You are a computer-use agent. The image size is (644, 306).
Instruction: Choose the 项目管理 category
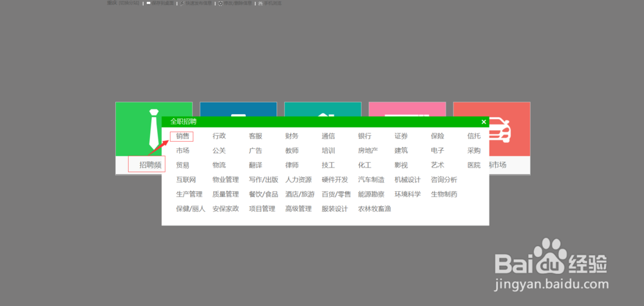[x=262, y=209]
